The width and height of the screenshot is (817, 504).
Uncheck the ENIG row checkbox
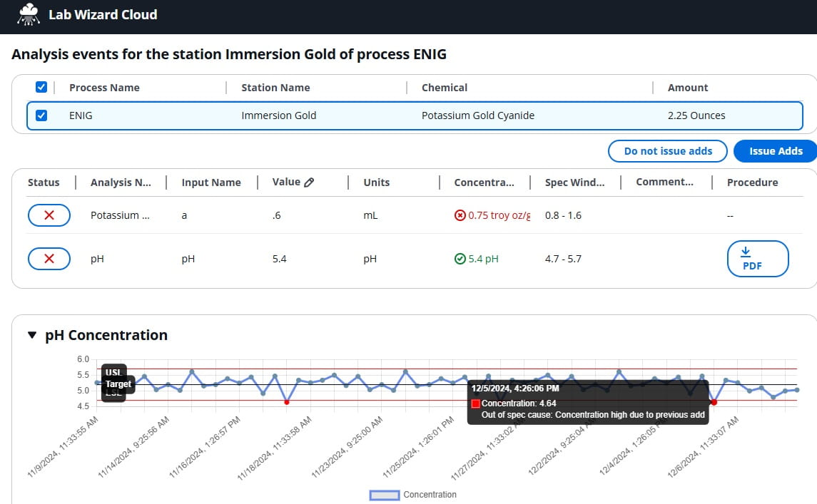click(x=41, y=115)
